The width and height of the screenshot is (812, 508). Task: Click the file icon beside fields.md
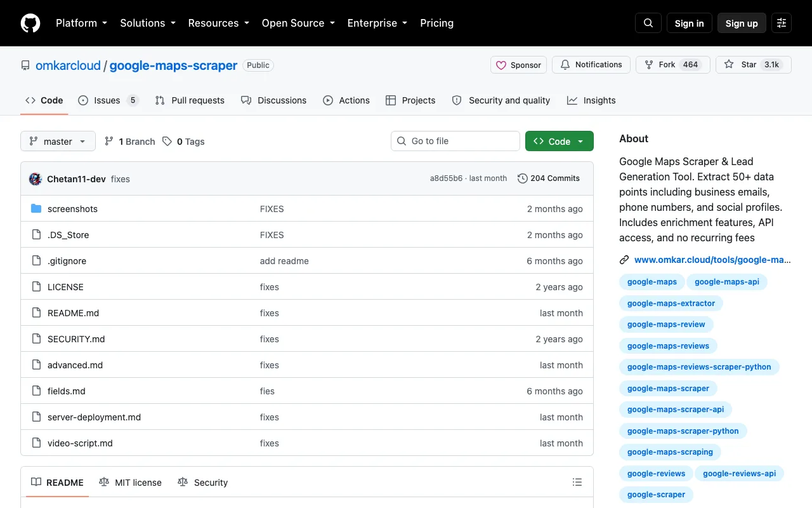click(36, 391)
